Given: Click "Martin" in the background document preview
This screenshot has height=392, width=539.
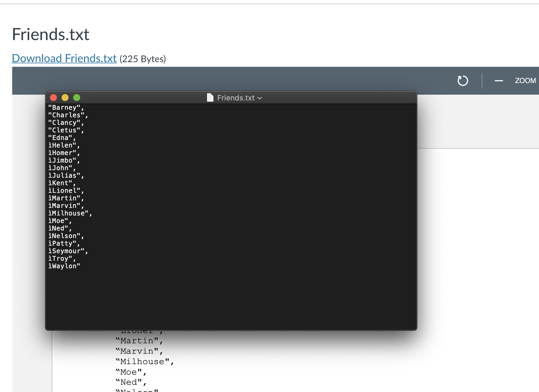Looking at the screenshot, I should tap(139, 341).
